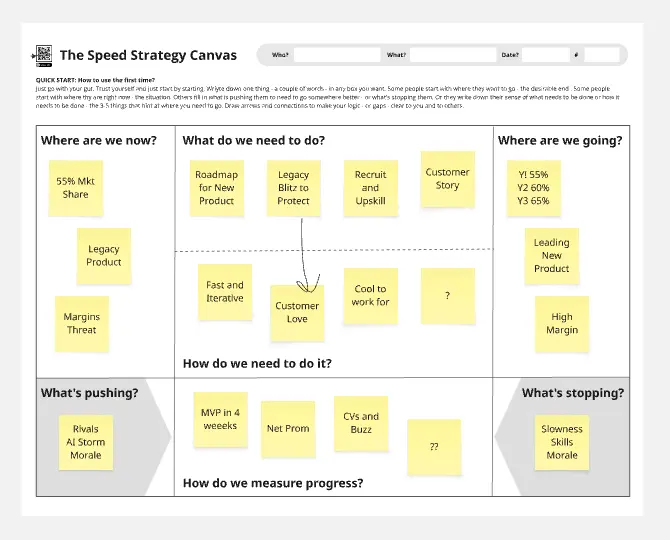Select the 'Slowness Skills Morale' sticky note
The image size is (670, 540).
tap(562, 442)
